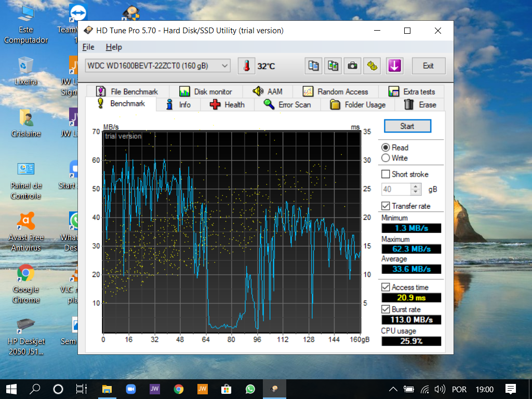
Task: Open Chrome from the taskbar
Action: [x=179, y=389]
